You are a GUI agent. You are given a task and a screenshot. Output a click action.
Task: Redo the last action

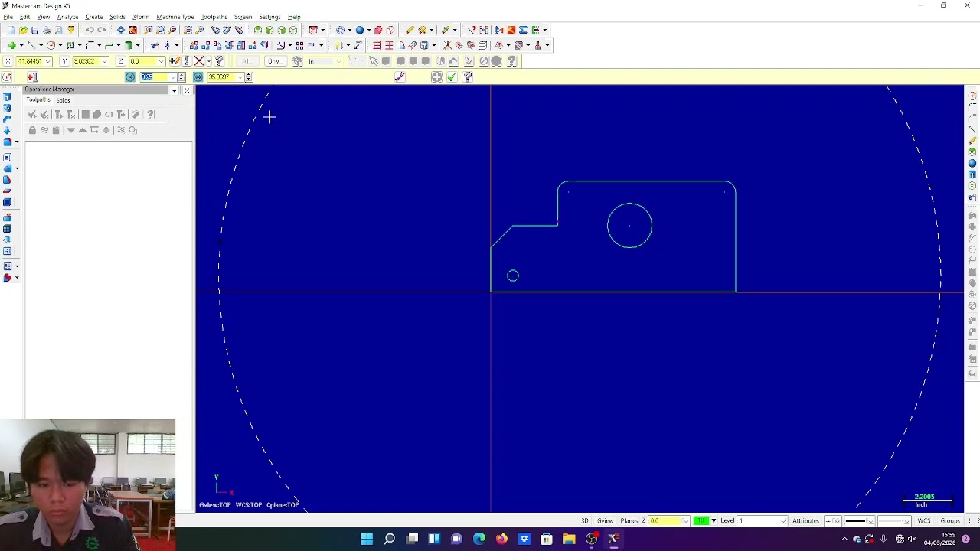(x=101, y=30)
